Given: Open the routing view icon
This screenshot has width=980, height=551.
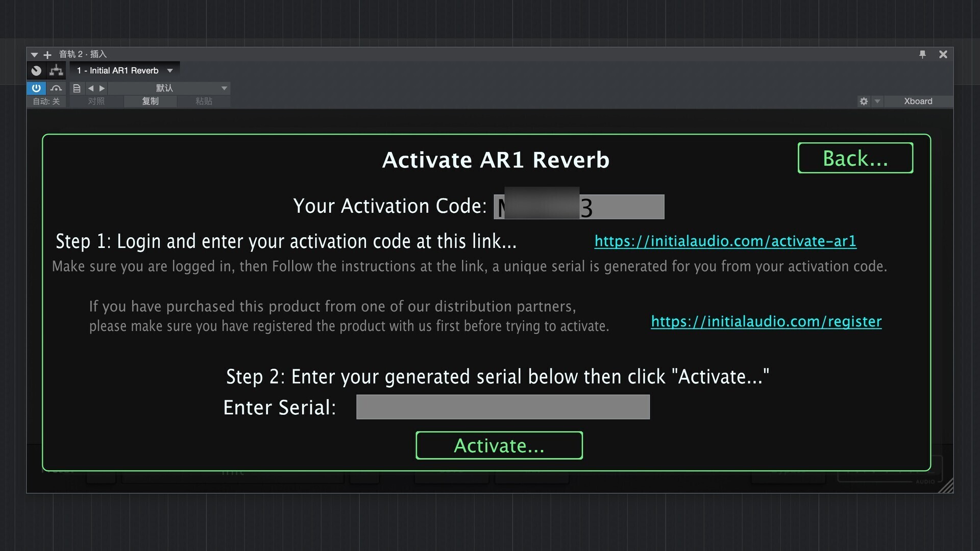Looking at the screenshot, I should point(56,70).
